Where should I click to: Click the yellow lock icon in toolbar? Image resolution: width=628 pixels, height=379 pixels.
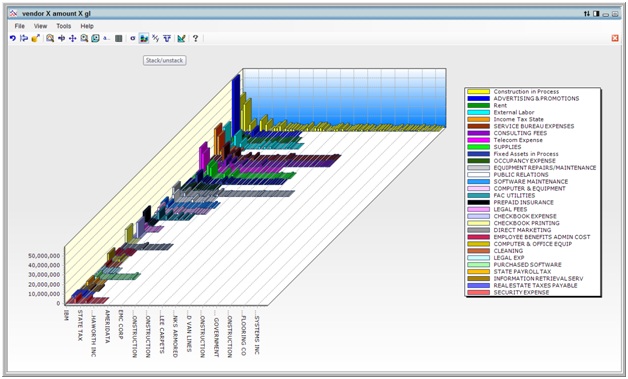36,38
